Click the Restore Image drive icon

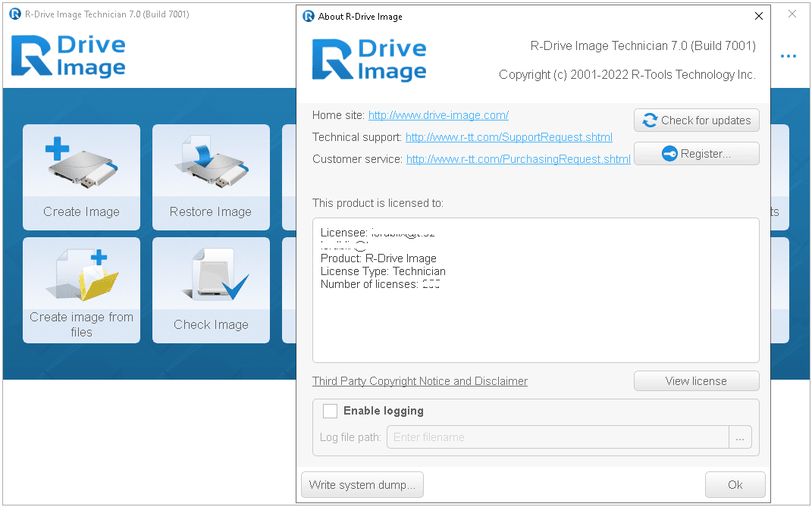(x=211, y=163)
